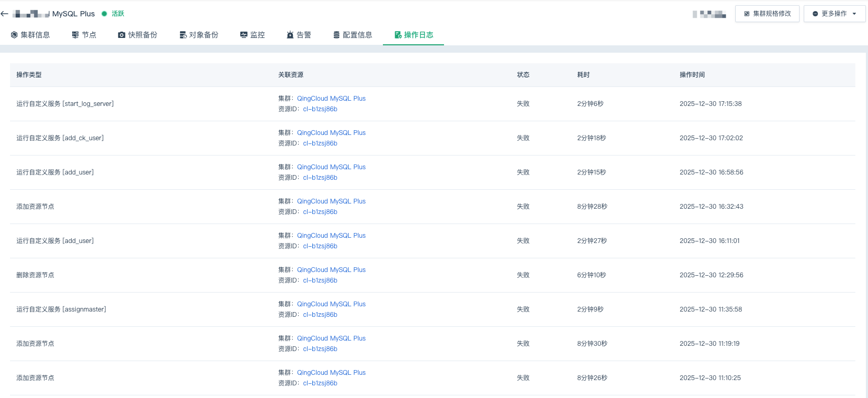Click the resize icon in 集群规格修改 button
The width and height of the screenshot is (868, 398).
(747, 14)
